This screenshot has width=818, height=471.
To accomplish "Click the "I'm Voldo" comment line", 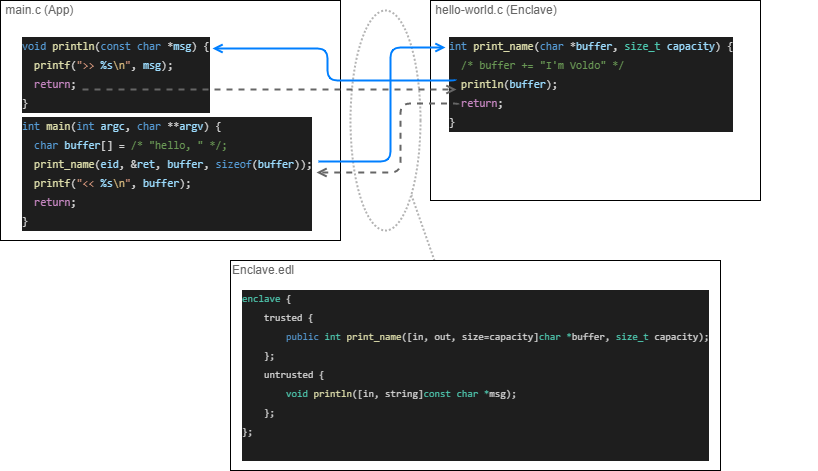I will (x=542, y=65).
